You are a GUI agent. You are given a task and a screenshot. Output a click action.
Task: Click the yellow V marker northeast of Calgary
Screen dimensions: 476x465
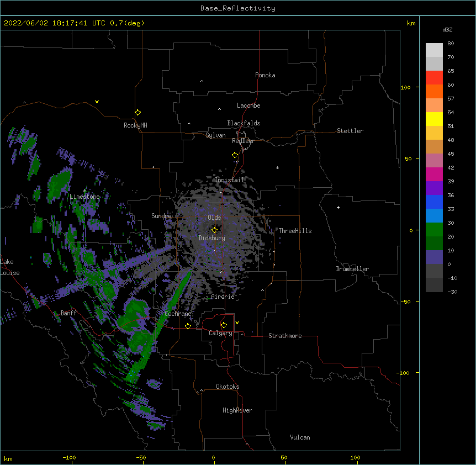(237, 323)
